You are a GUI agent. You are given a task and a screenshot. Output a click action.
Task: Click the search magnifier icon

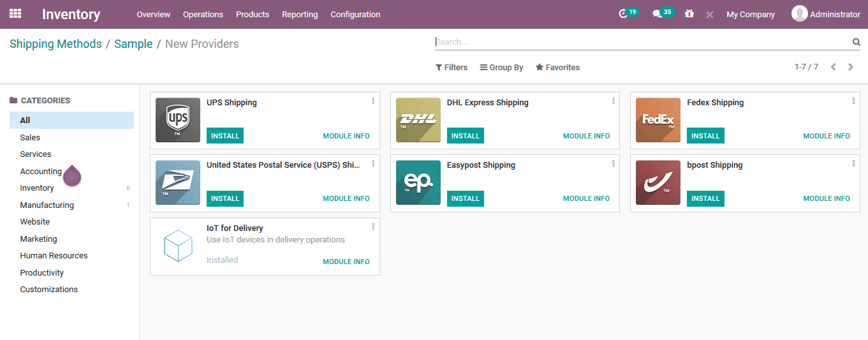click(857, 42)
